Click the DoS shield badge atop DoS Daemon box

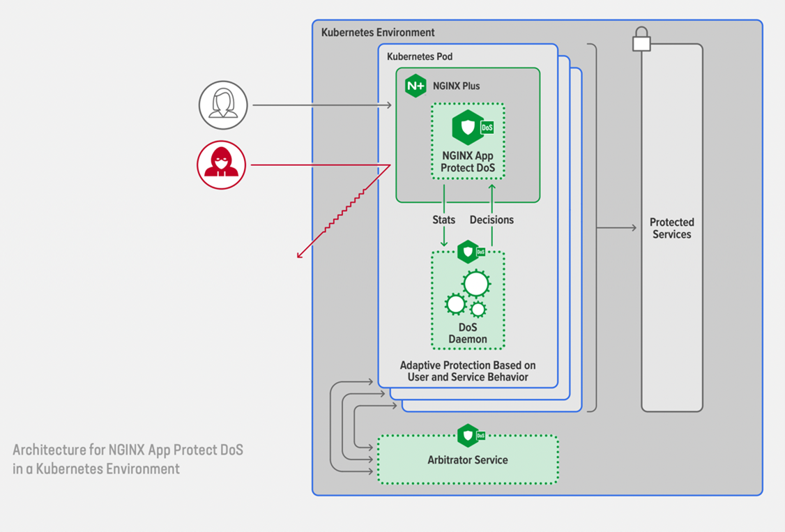coord(471,252)
